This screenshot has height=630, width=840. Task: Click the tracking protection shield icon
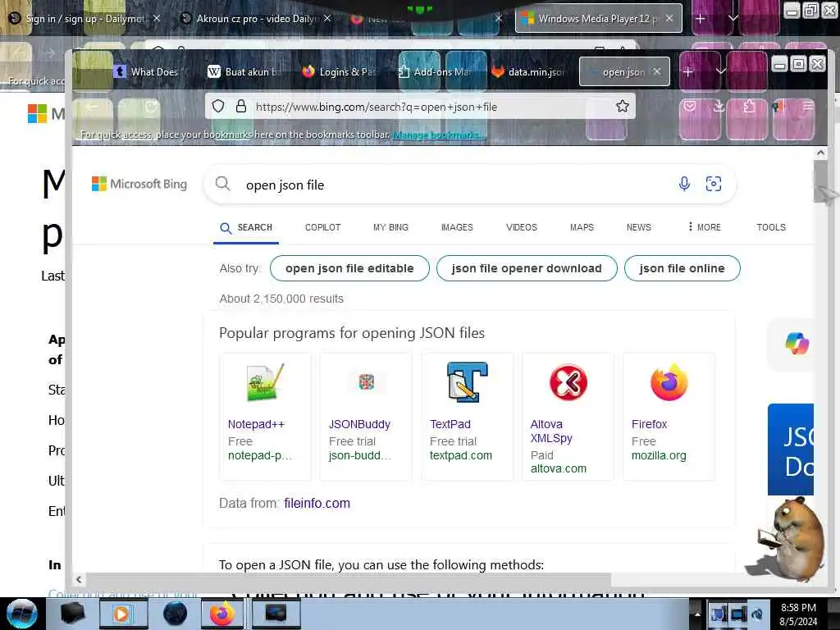pyautogui.click(x=218, y=106)
